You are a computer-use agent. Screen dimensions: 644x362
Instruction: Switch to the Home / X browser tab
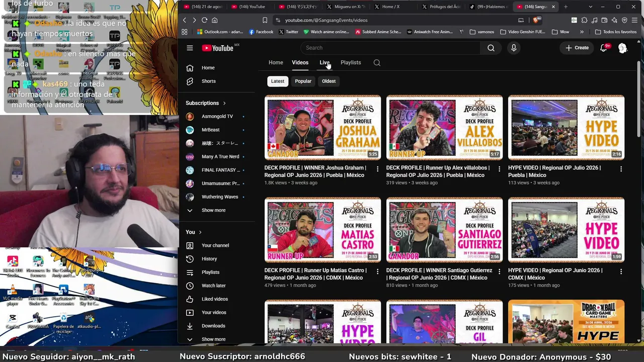tap(391, 7)
